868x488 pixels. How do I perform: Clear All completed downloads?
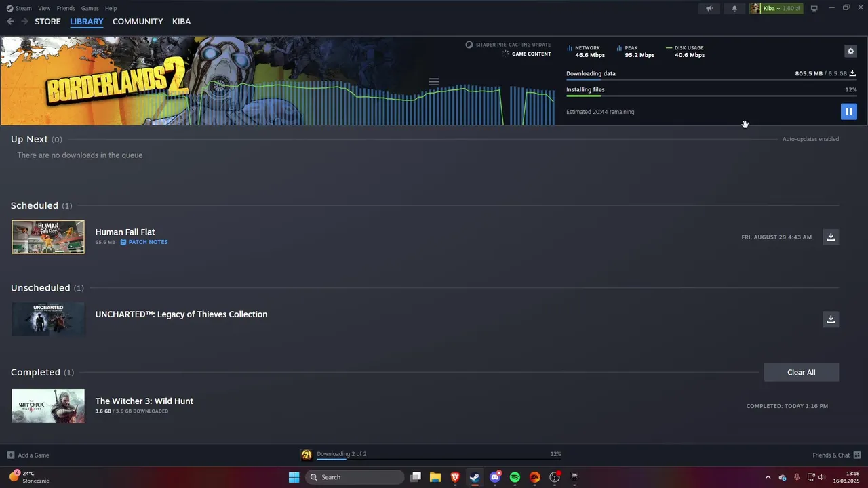click(x=801, y=372)
